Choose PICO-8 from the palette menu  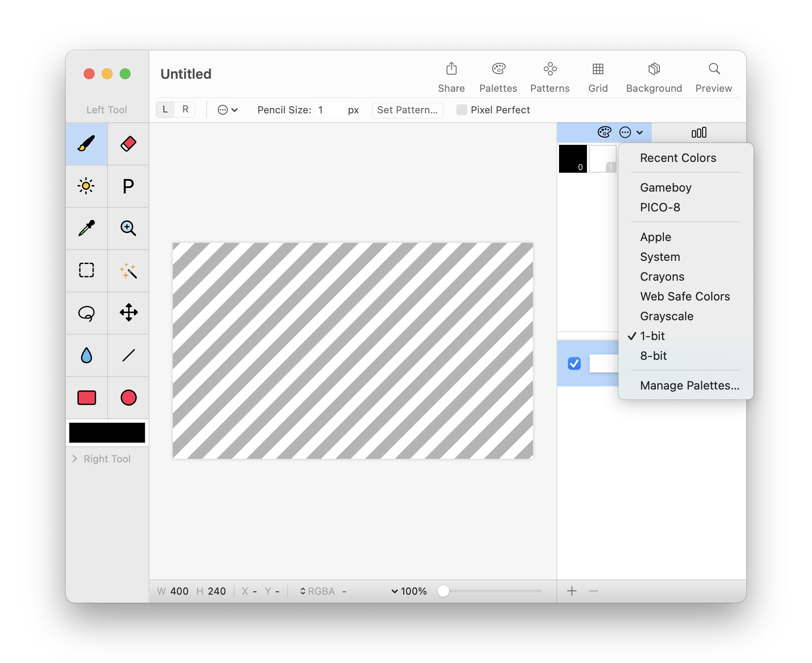pos(660,207)
